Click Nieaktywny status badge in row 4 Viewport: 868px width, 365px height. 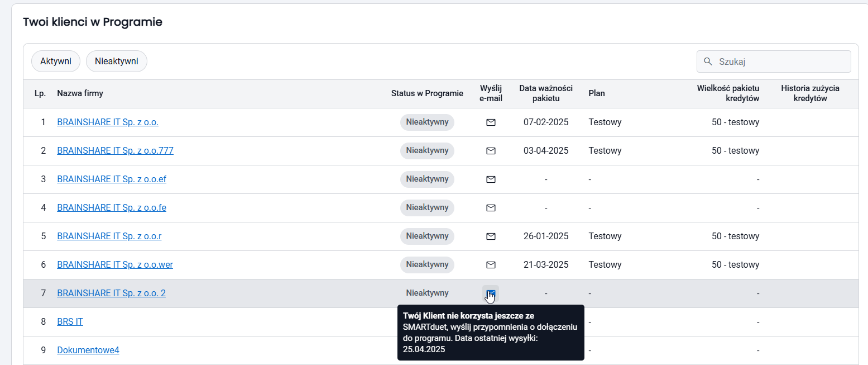[x=428, y=208]
